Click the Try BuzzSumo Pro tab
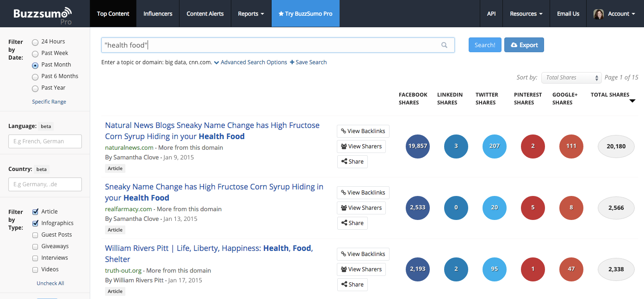This screenshot has height=299, width=644. [305, 14]
